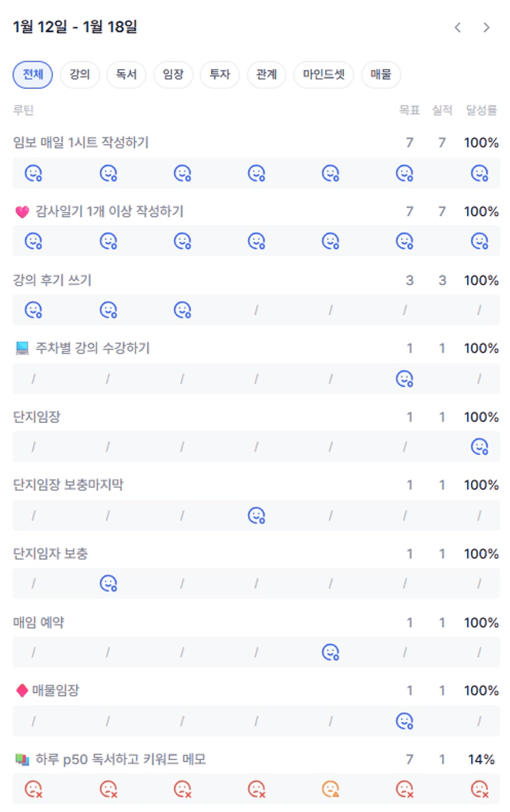Viewport: 510px width, 812px height.
Task: Open the 임보 매일 1시트 작성하기 routine
Action: pyautogui.click(x=81, y=143)
